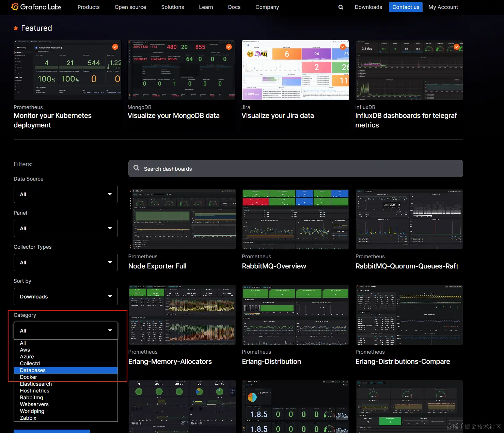This screenshot has height=433, width=504.
Task: Click the Search dashboards input field
Action: coord(296,169)
